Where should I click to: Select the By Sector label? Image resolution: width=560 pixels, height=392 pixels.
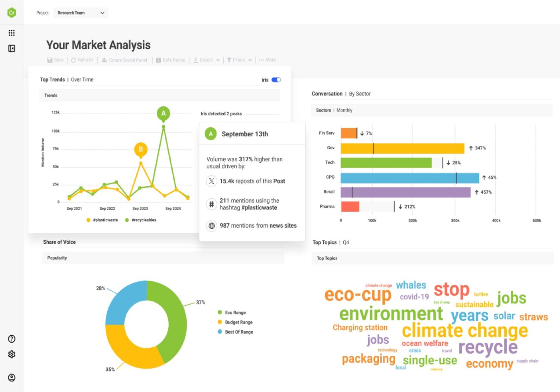(360, 94)
